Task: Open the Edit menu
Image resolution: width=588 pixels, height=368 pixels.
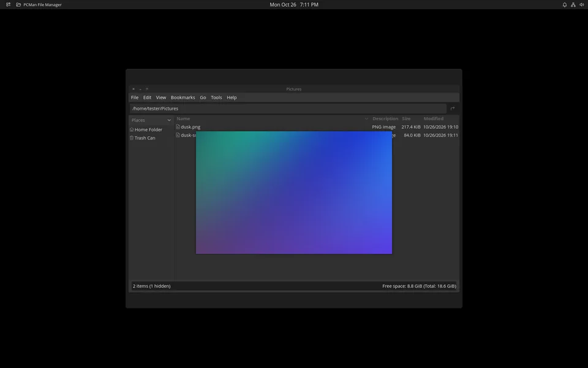Action: [147, 98]
